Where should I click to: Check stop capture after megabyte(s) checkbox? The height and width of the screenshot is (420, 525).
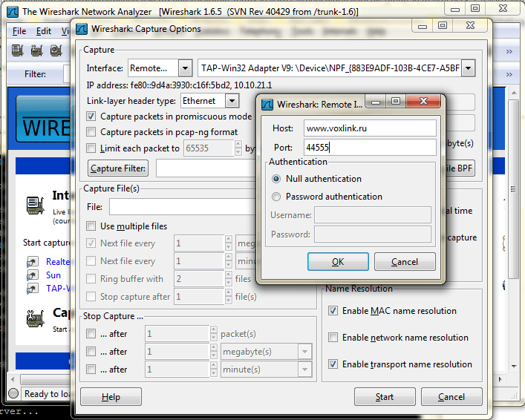tap(91, 352)
